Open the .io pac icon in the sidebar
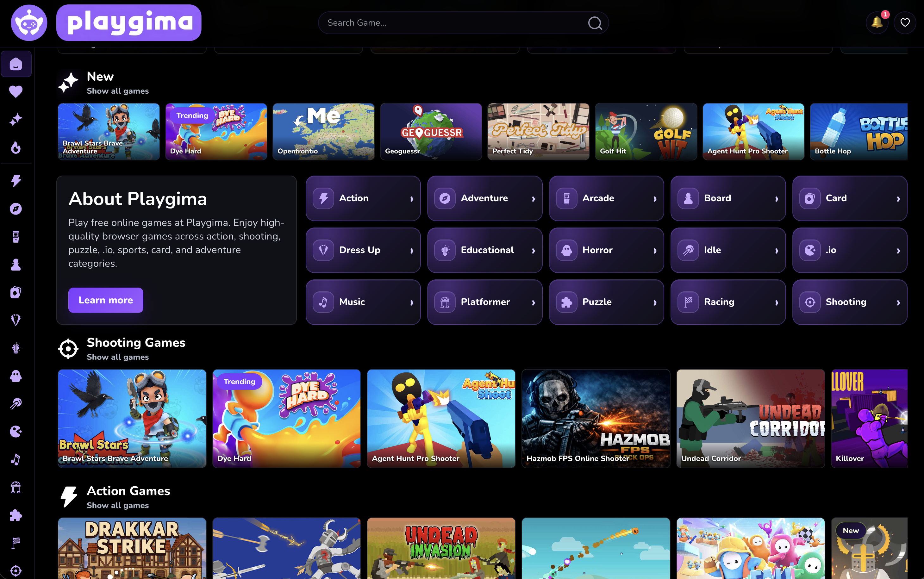 coord(16,432)
